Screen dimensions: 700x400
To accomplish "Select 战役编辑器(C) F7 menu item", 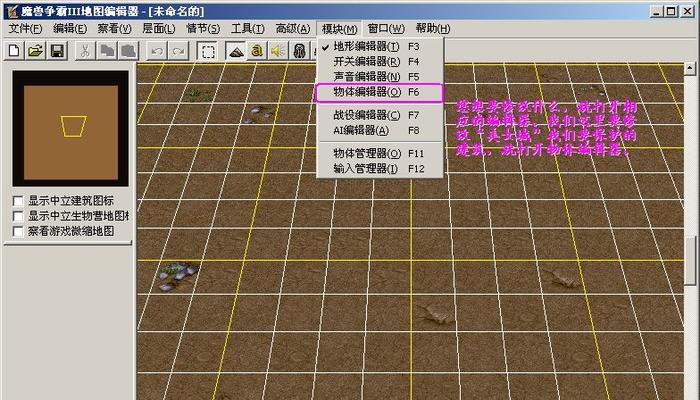I will (x=380, y=115).
